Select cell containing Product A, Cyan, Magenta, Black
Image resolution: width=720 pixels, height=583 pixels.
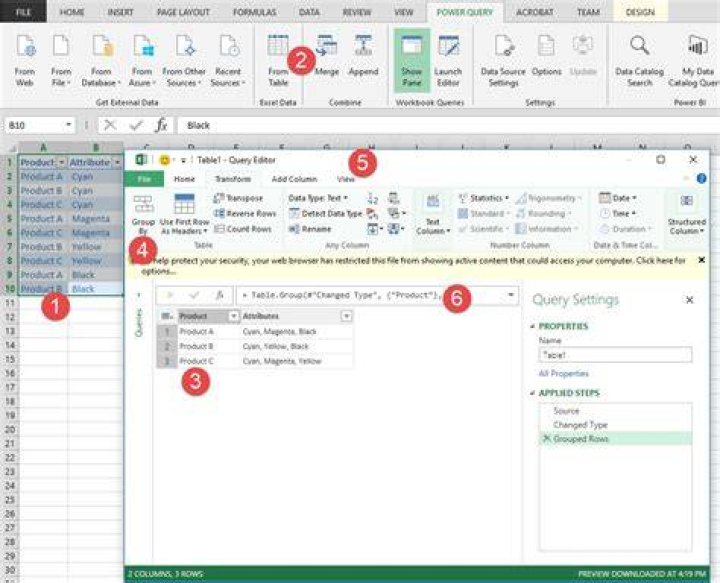tap(296, 331)
